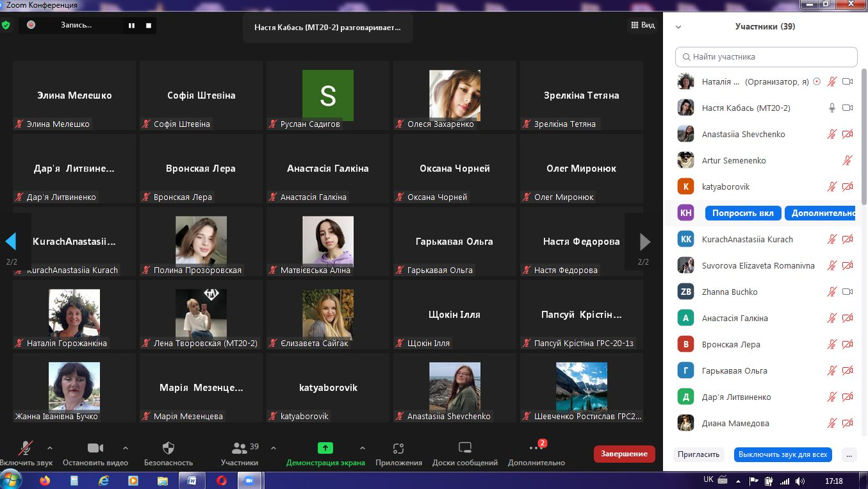Click Шевченко Ростислав mountain lake tile
Viewport: 868px width, 489px height.
click(x=582, y=388)
